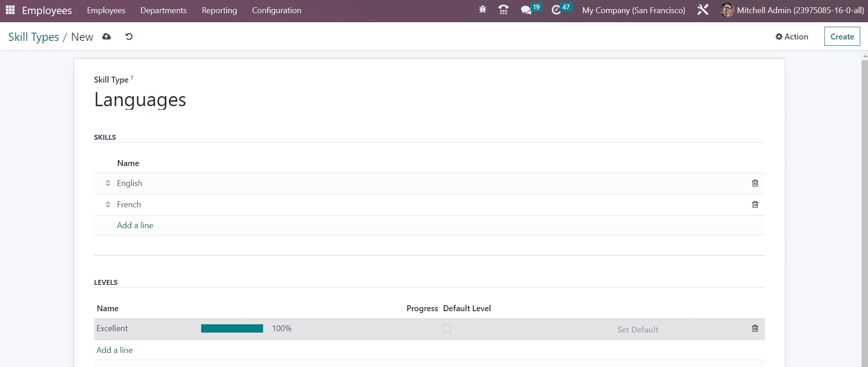Open the activities clock icon
868x367 pixels.
click(556, 10)
